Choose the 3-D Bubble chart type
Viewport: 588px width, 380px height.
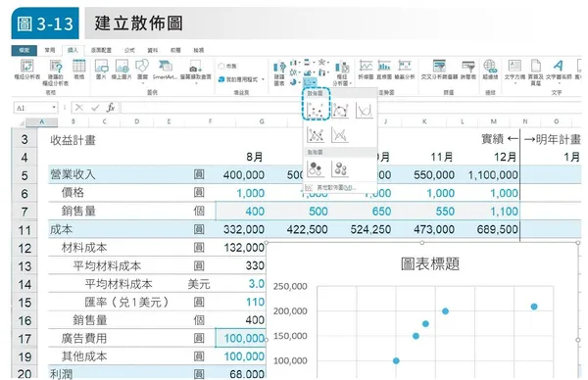click(340, 168)
